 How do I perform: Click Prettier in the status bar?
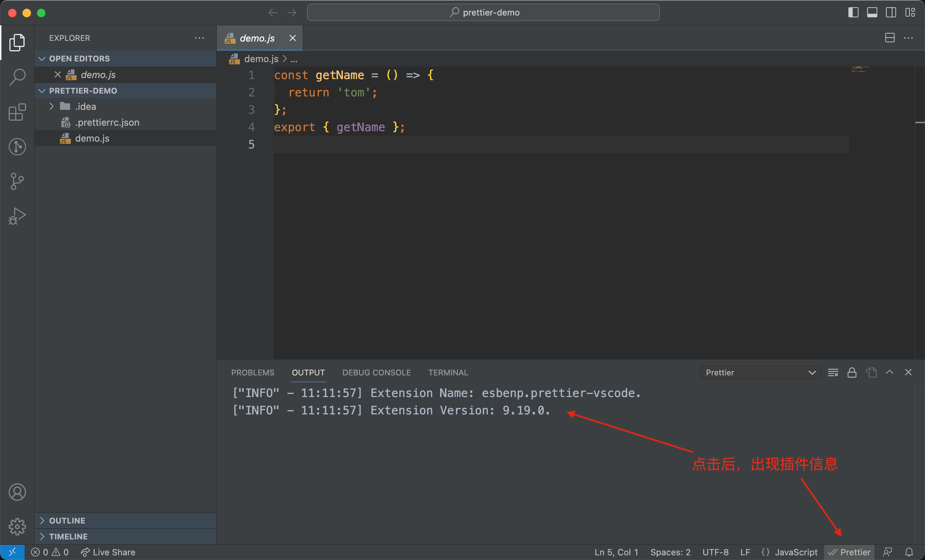click(x=849, y=552)
